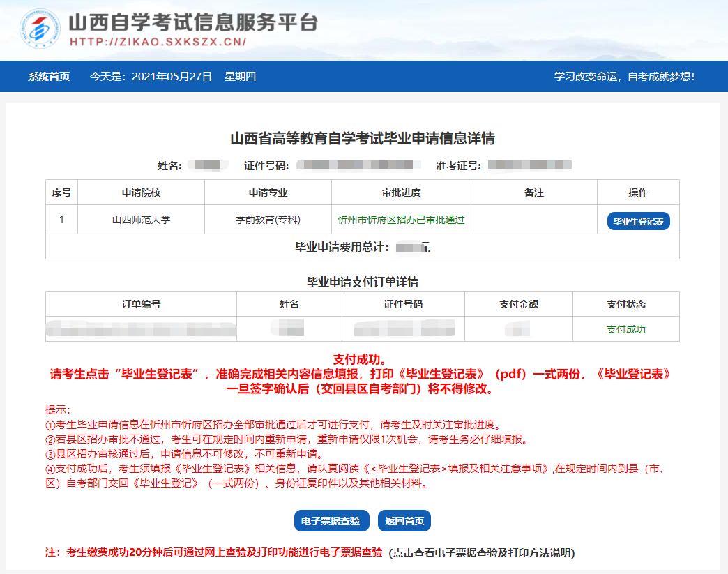Click the 电子票据查验 button
This screenshot has width=728, height=574.
(x=331, y=520)
